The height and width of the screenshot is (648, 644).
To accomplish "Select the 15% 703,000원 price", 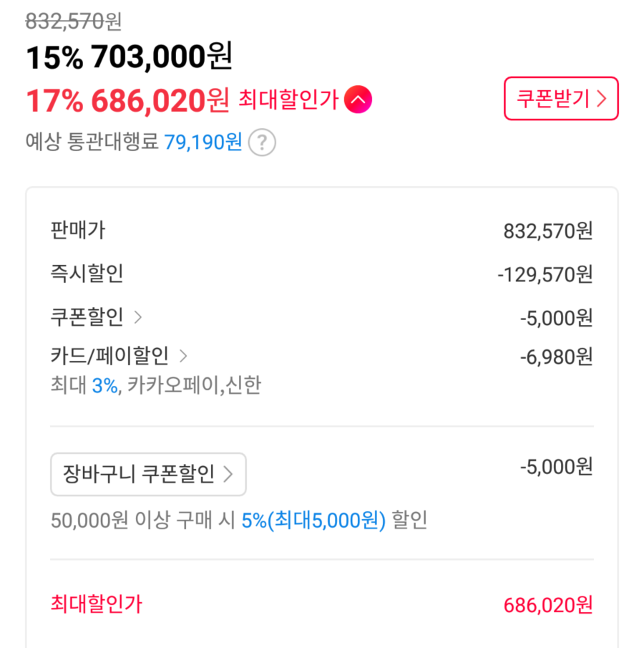I will point(129,58).
